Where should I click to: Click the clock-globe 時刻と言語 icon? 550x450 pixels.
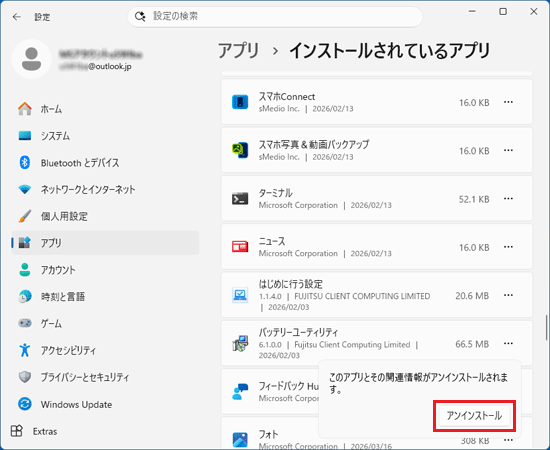click(25, 296)
